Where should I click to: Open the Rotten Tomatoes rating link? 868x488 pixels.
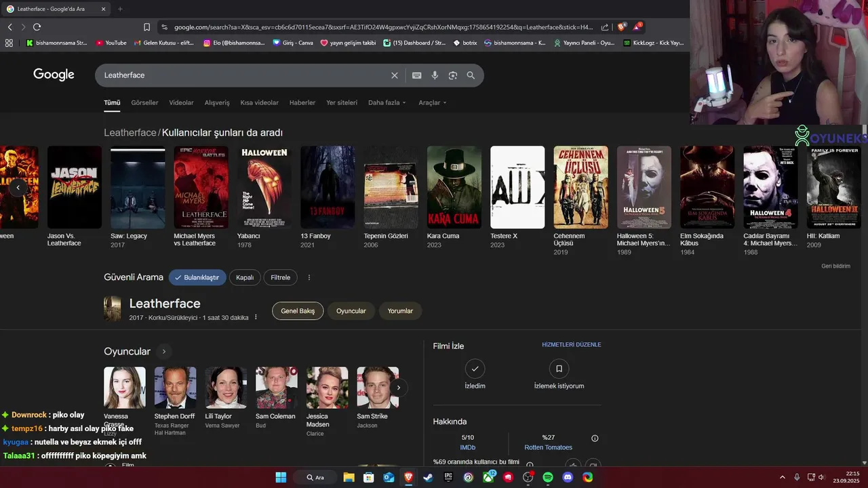point(548,447)
